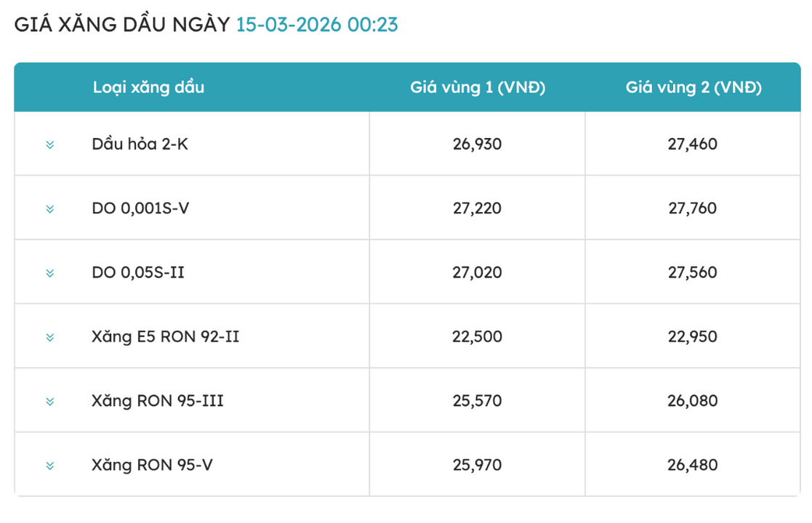The image size is (812, 523).
Task: Expand the Dầu hỏa 2-K row chevron
Action: pos(49,145)
